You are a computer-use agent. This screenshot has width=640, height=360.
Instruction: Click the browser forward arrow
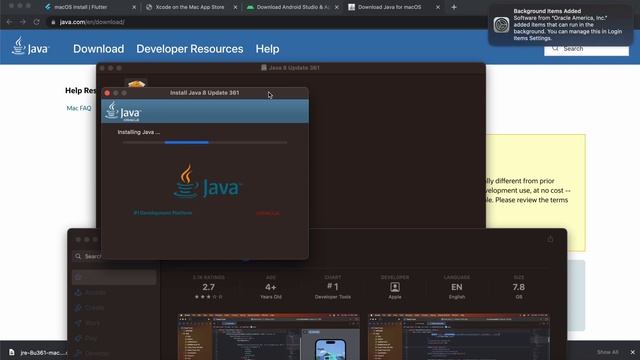click(22, 22)
